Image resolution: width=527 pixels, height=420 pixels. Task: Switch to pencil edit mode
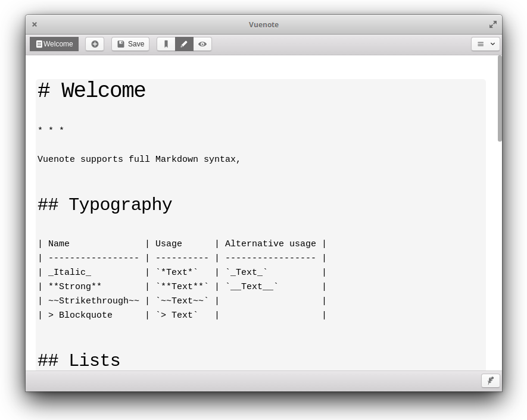pos(184,44)
